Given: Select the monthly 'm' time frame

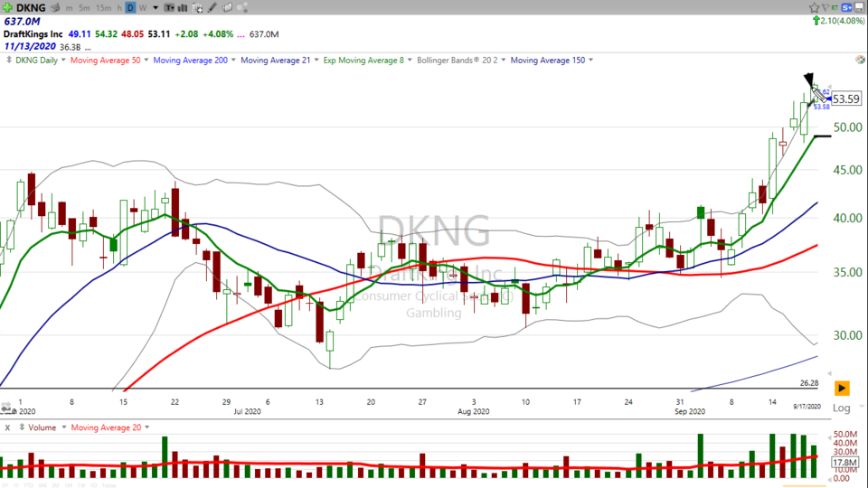Looking at the screenshot, I should 70,8.
